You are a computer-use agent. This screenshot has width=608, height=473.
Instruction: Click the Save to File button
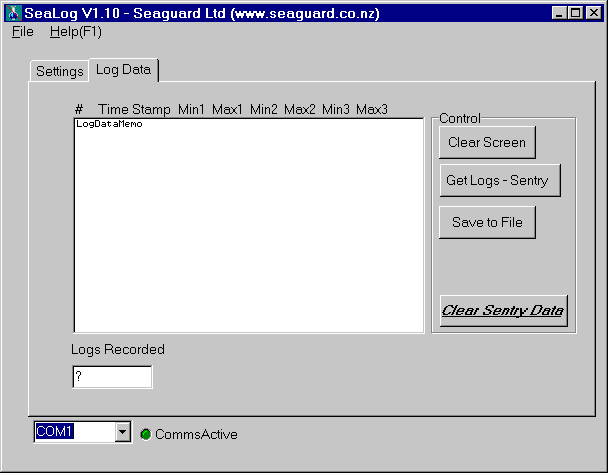tap(487, 222)
